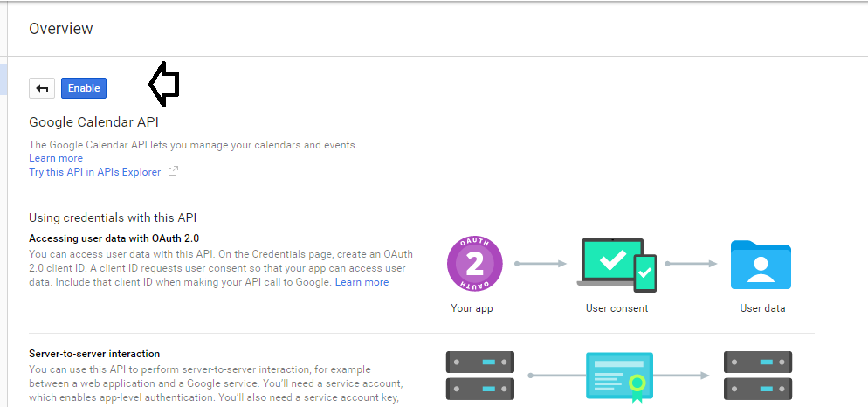Click the Accessing user data with OAuth 2.0 heading
868x407 pixels.
[114, 238]
